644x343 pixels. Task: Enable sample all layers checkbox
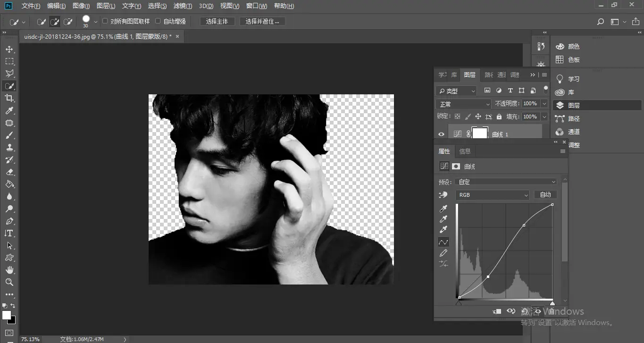click(105, 21)
